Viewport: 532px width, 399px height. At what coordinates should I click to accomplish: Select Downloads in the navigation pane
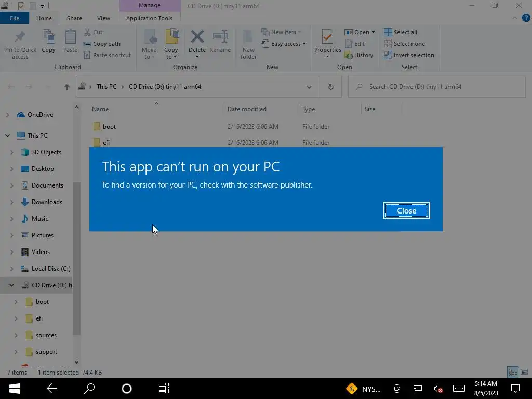[x=47, y=202]
